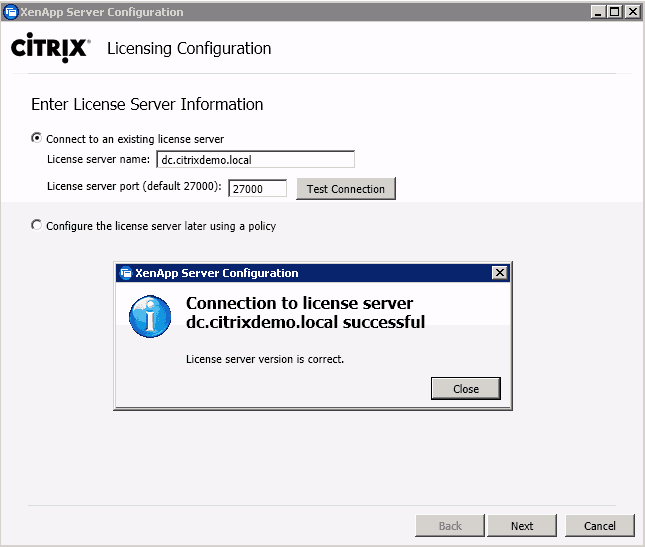Close the success dialog with Close button
This screenshot has width=645, height=547.
point(466,389)
